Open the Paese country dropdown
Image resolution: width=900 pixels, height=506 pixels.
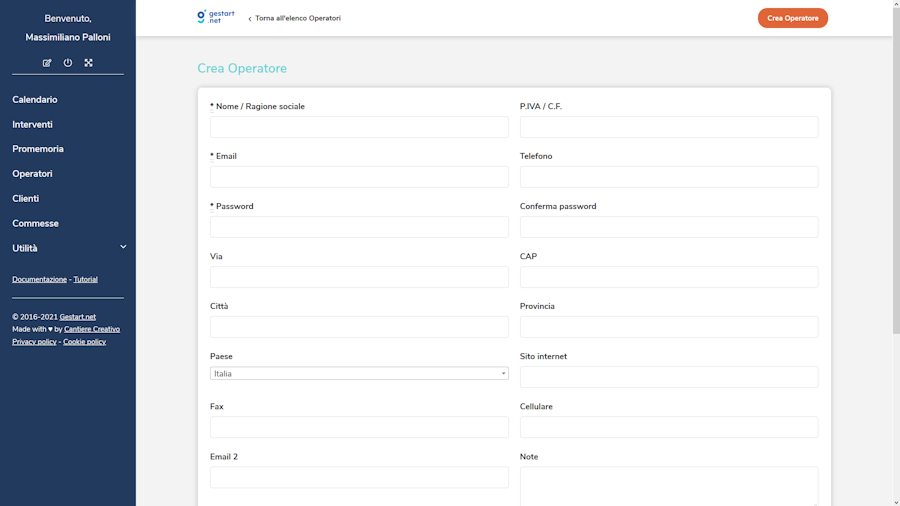(x=359, y=374)
